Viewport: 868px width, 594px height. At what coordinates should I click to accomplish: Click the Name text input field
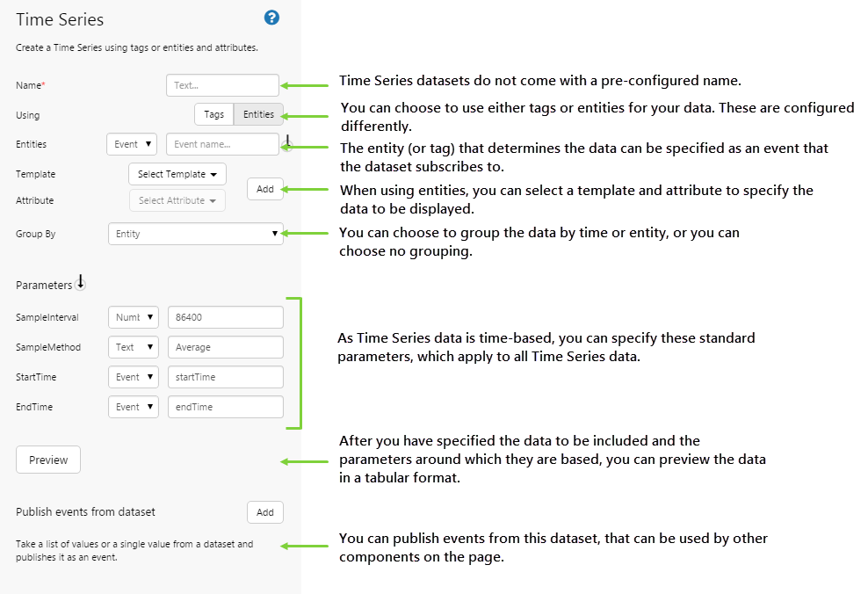pos(222,85)
